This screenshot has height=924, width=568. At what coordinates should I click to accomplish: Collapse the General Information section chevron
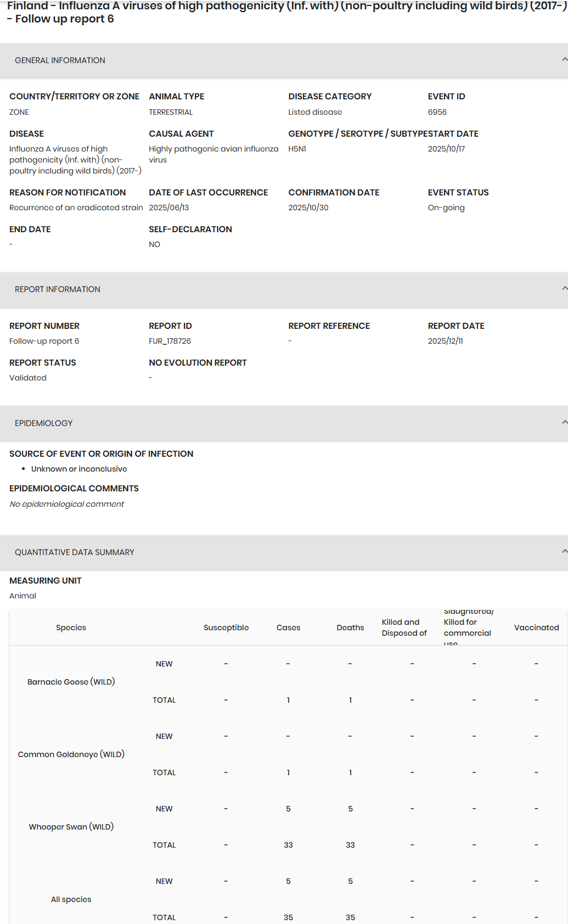pos(564,60)
